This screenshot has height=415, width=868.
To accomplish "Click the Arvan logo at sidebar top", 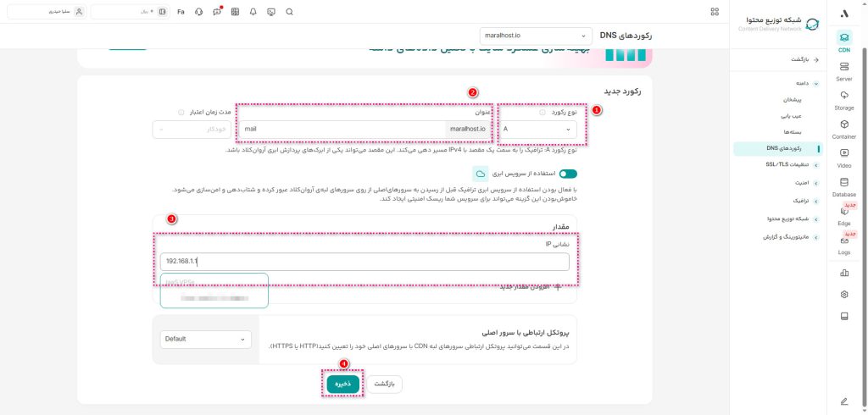I will point(844,14).
